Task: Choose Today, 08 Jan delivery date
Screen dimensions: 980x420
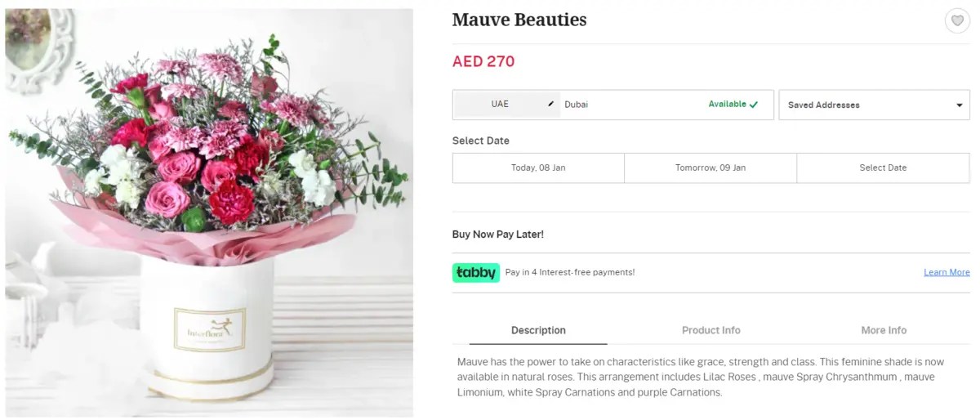Action: point(538,168)
